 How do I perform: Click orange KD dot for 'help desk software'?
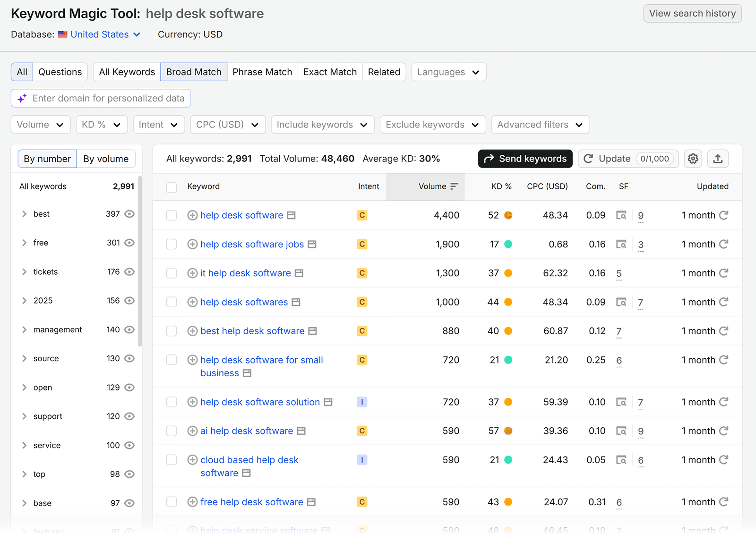click(x=508, y=215)
